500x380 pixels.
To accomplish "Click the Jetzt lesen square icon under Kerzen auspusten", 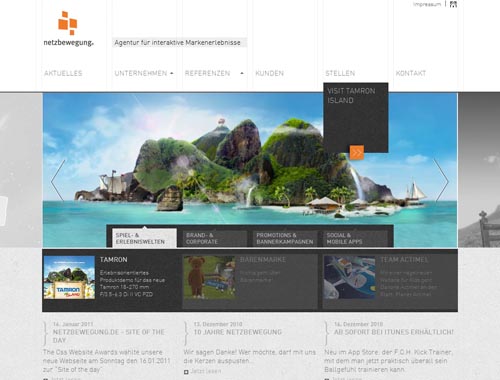I will (x=186, y=372).
